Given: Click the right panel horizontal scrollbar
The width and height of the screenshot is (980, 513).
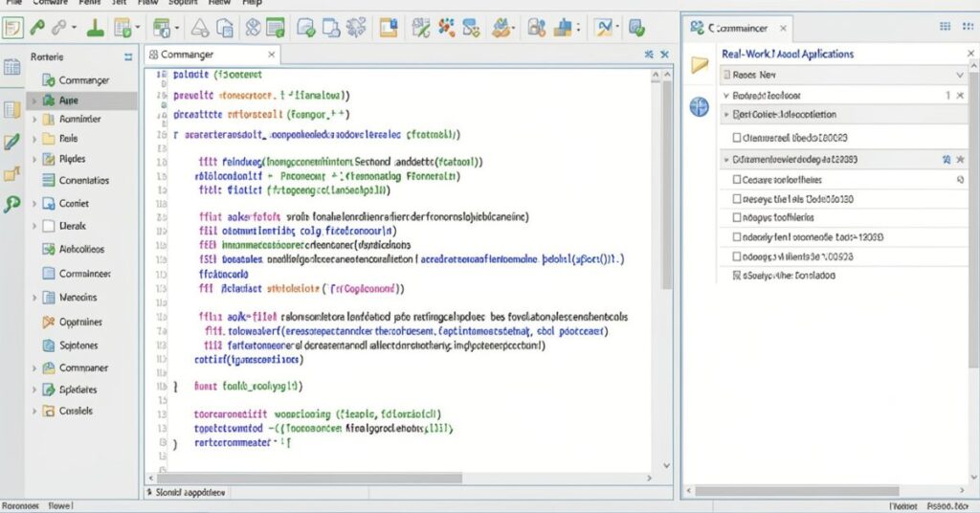Looking at the screenshot, I should coord(797,491).
